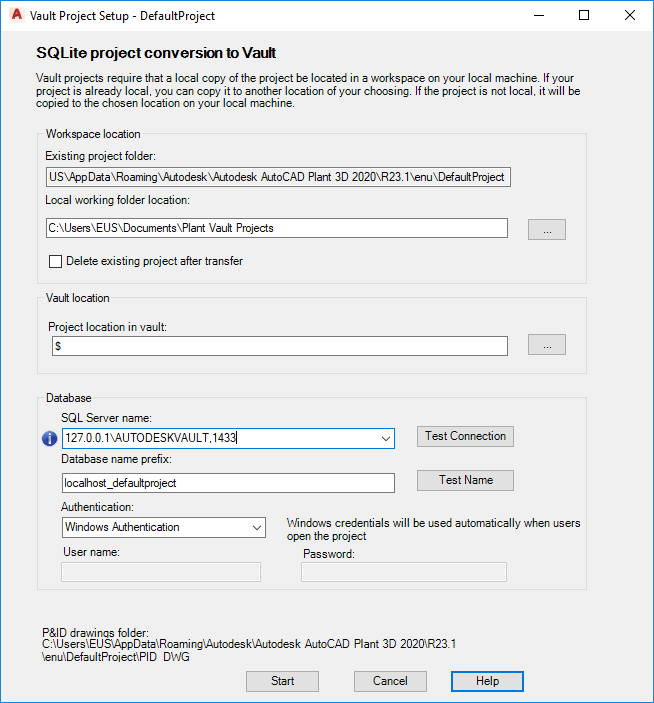
Task: Enable Delete existing project after transfer
Action: [56, 261]
